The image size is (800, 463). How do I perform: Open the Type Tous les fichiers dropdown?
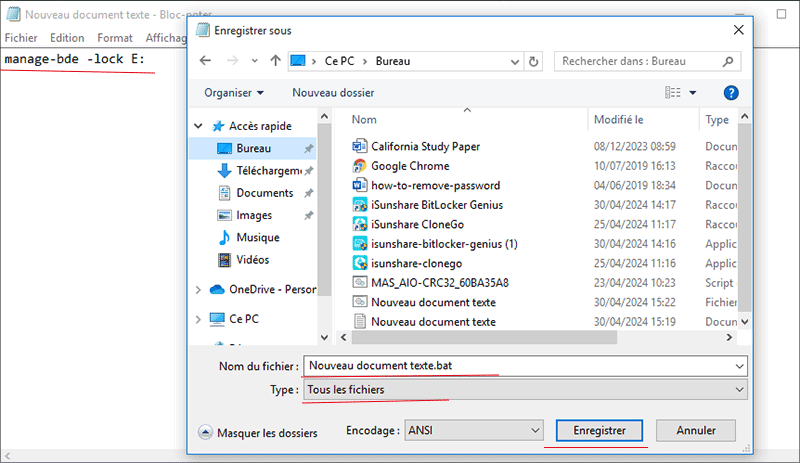(525, 389)
